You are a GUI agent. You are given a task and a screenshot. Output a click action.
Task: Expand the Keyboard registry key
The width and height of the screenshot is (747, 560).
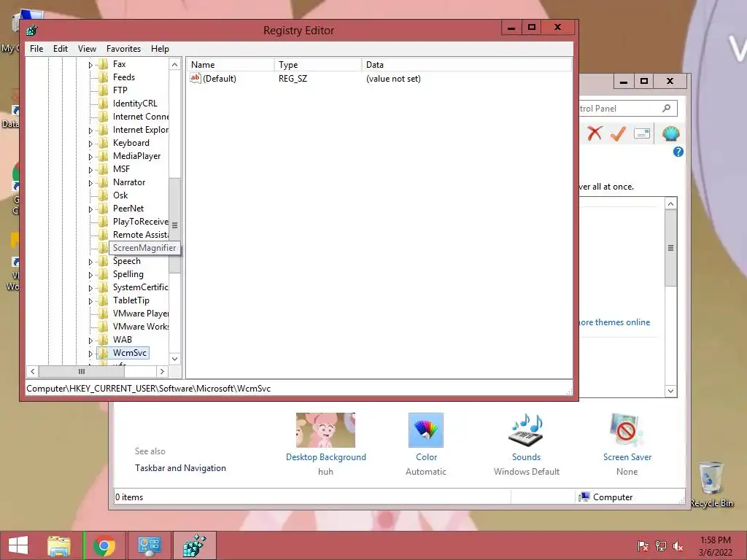tap(90, 144)
